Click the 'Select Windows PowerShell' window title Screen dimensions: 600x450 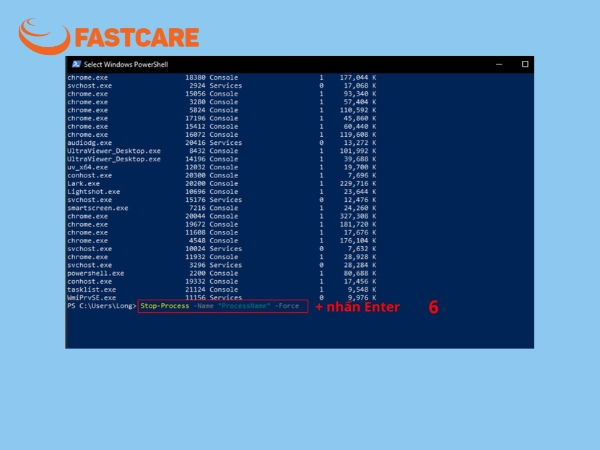[x=126, y=64]
